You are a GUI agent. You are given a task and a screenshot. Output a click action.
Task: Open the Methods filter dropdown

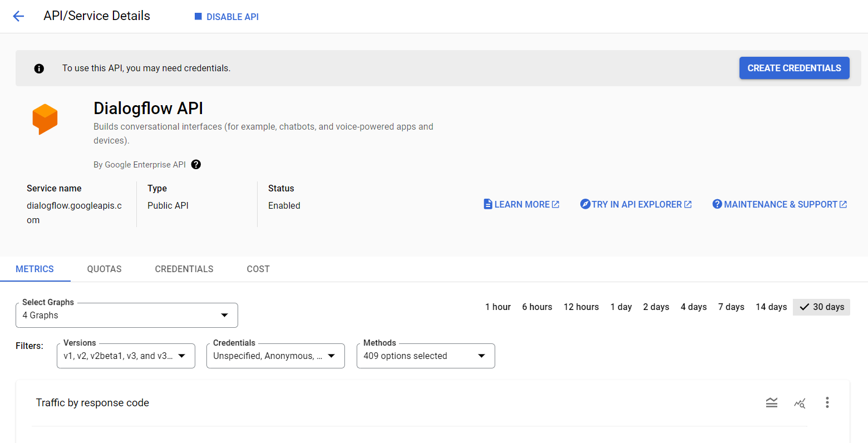click(x=426, y=356)
